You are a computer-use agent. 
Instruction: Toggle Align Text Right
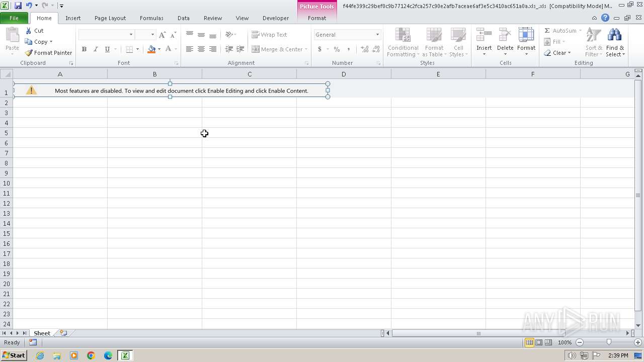click(x=213, y=49)
